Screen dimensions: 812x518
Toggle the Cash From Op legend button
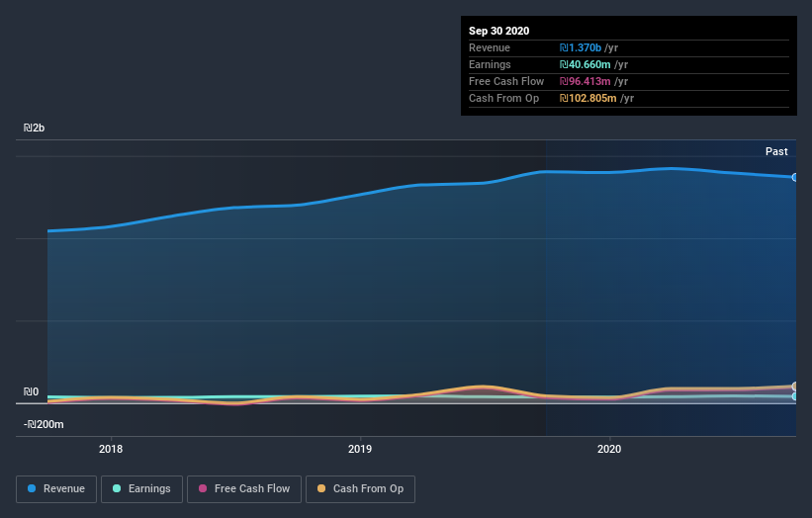[360, 489]
